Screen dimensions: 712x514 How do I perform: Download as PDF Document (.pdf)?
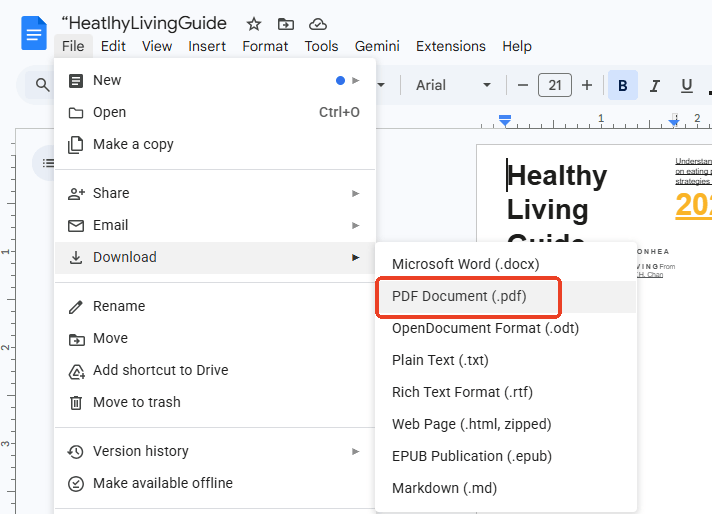506,297
